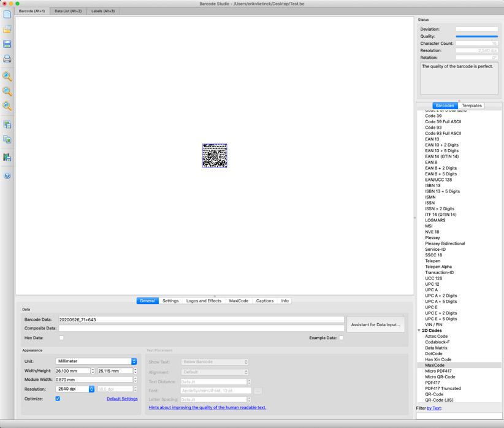Select QR-Code in the barcode list

[434, 394]
